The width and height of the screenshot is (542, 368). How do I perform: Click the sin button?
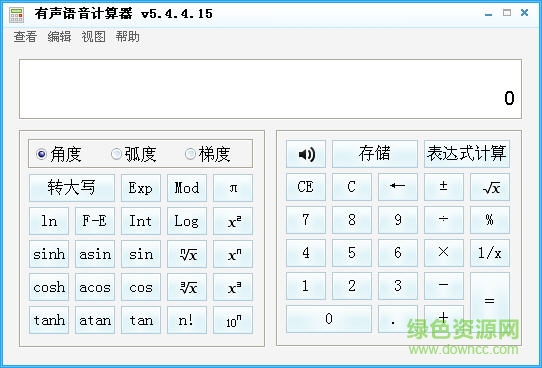pyautogui.click(x=141, y=254)
